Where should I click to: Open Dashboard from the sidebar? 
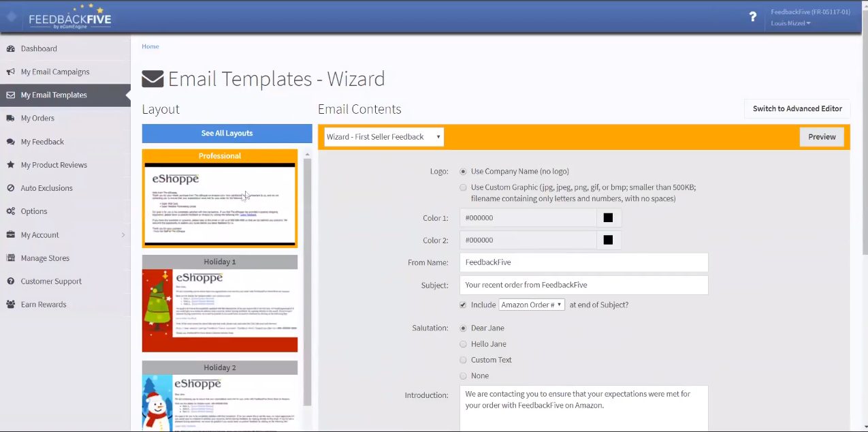tap(39, 49)
